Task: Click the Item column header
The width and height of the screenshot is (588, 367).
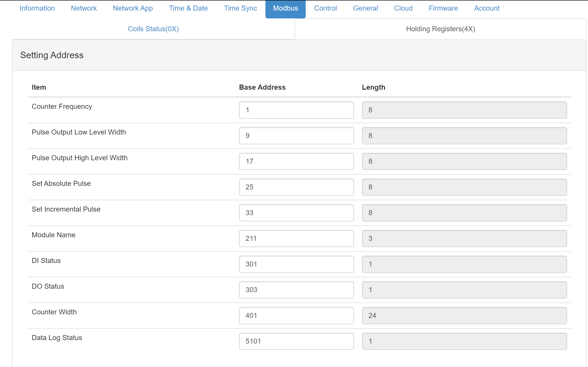Action: (39, 87)
